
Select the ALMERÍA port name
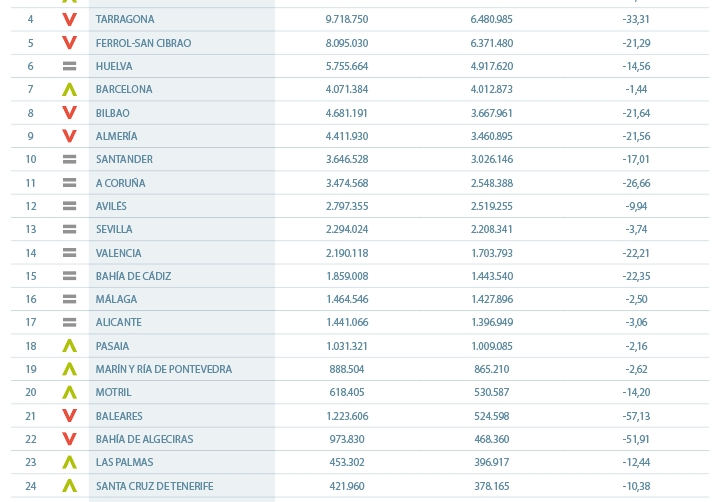116,136
